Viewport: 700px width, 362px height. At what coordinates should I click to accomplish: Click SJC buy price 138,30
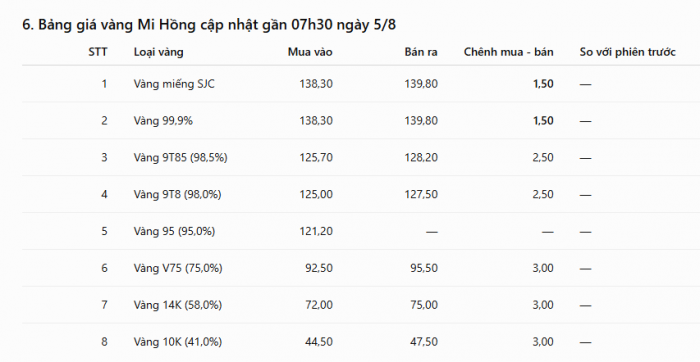tap(316, 84)
